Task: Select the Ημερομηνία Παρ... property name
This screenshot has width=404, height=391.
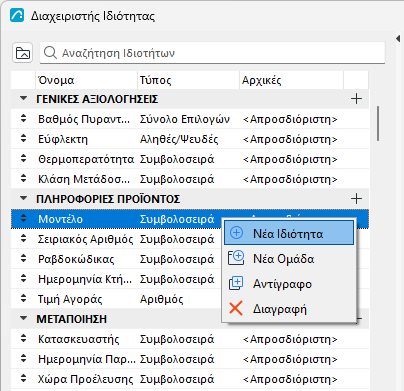Action: click(87, 359)
